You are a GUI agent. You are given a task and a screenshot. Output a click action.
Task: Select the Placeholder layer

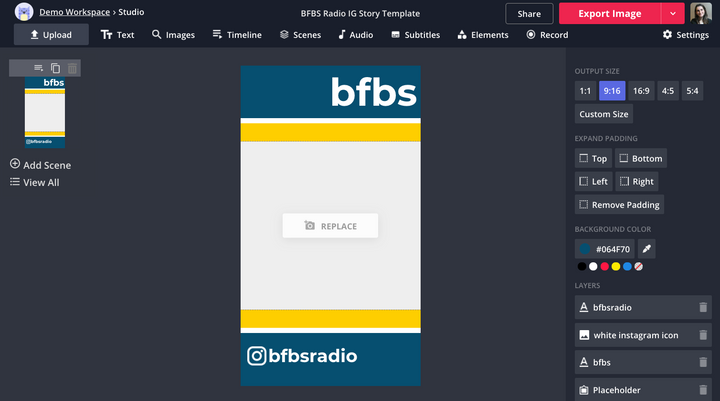[x=643, y=390]
